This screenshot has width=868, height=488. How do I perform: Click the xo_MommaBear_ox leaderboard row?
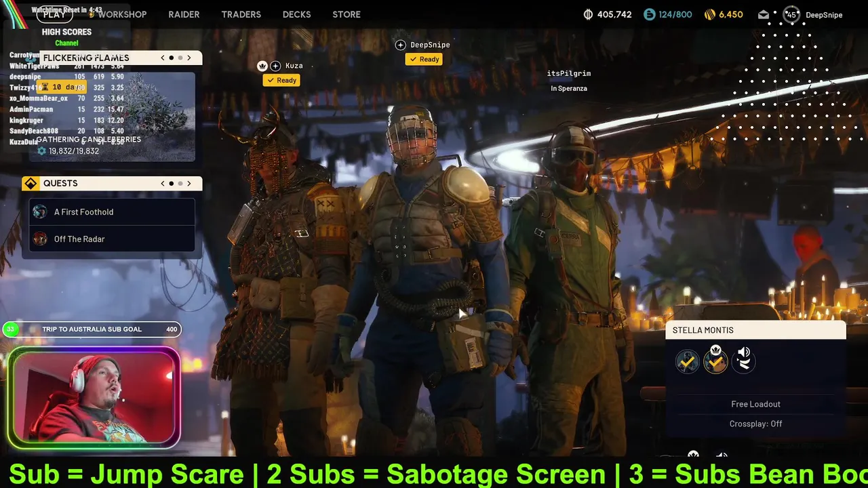click(66, 98)
